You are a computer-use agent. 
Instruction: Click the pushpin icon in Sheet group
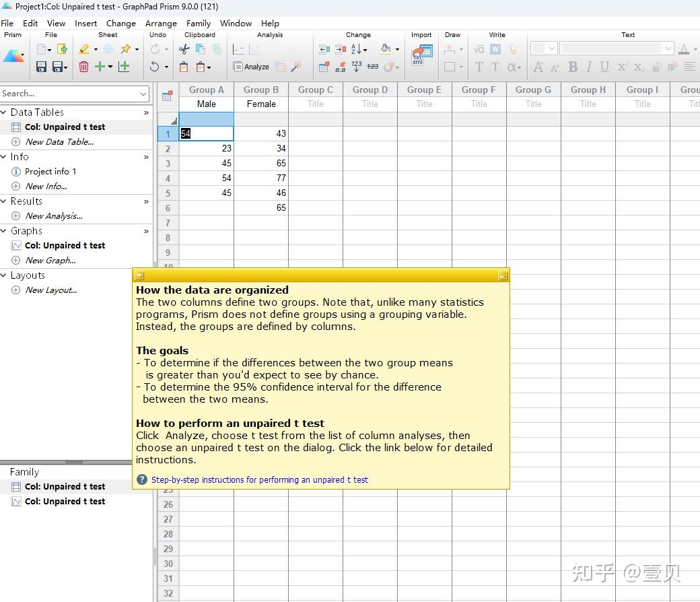(x=126, y=49)
